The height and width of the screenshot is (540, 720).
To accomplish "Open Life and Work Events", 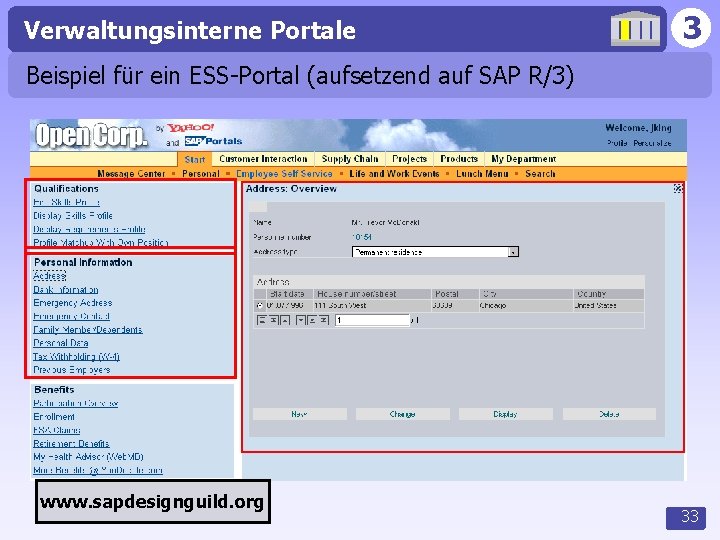I will 394,174.
